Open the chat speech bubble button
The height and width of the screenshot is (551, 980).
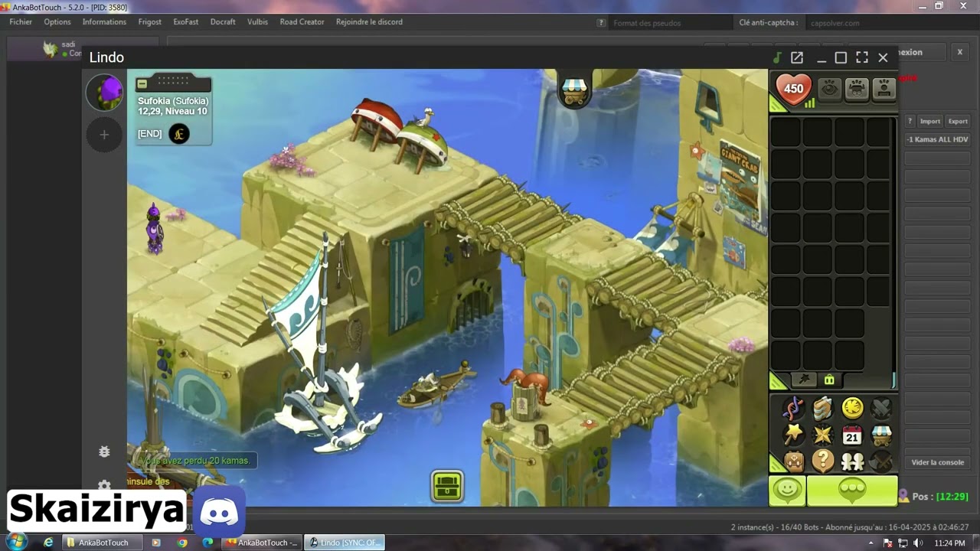(852, 491)
